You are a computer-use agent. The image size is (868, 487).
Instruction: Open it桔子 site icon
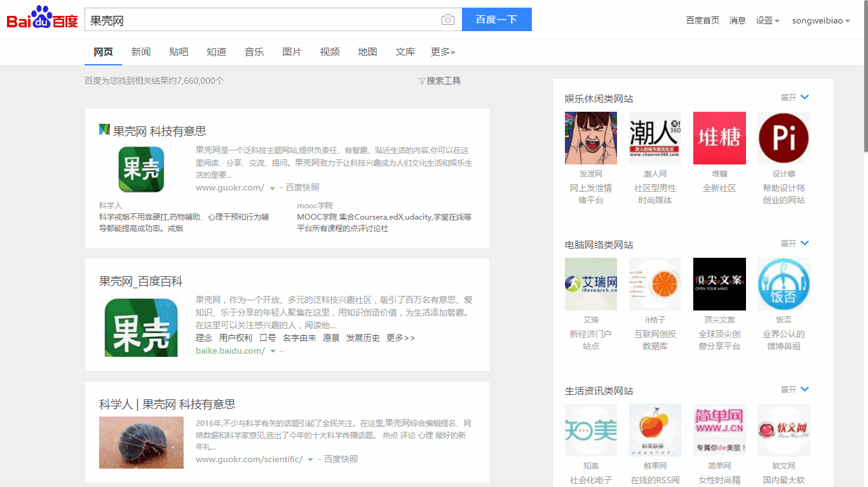[655, 284]
